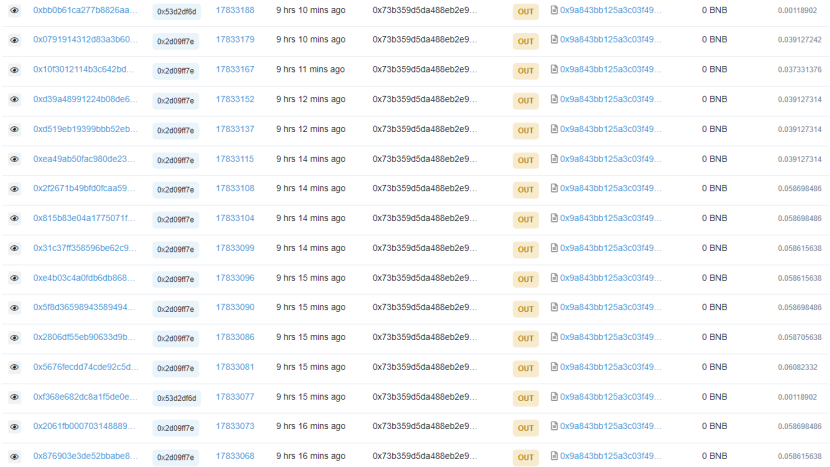
Task: Open block 17833081 link
Action: (235, 367)
